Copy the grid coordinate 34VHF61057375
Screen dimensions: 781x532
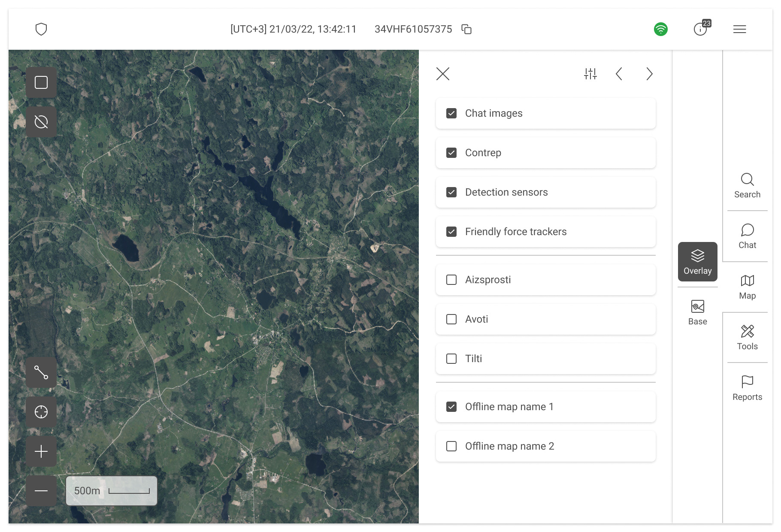pos(466,29)
